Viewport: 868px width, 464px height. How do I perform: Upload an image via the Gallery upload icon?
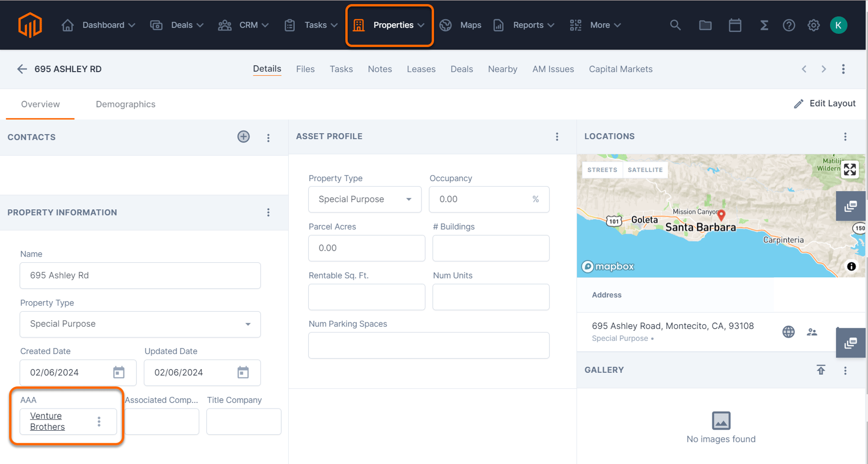[821, 370]
